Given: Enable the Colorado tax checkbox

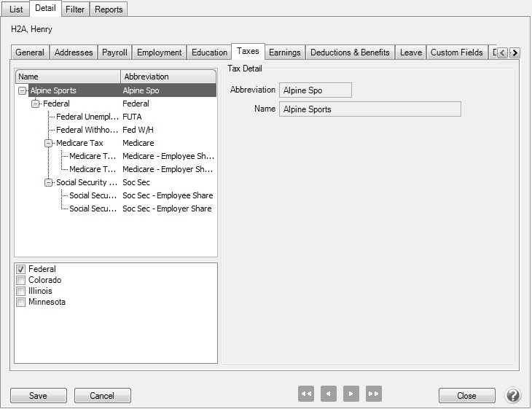Looking at the screenshot, I should [x=21, y=281].
